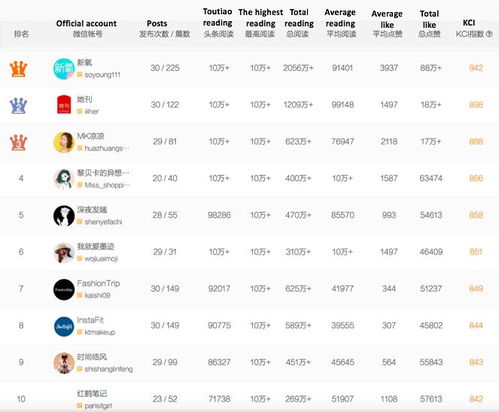Click the Posts column header
499x412 pixels.
157,23
